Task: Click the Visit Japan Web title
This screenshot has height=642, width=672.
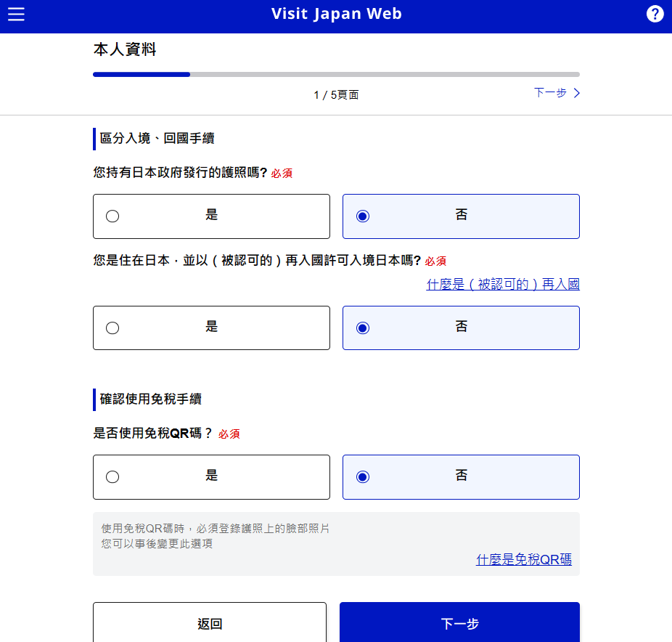Action: coord(337,14)
